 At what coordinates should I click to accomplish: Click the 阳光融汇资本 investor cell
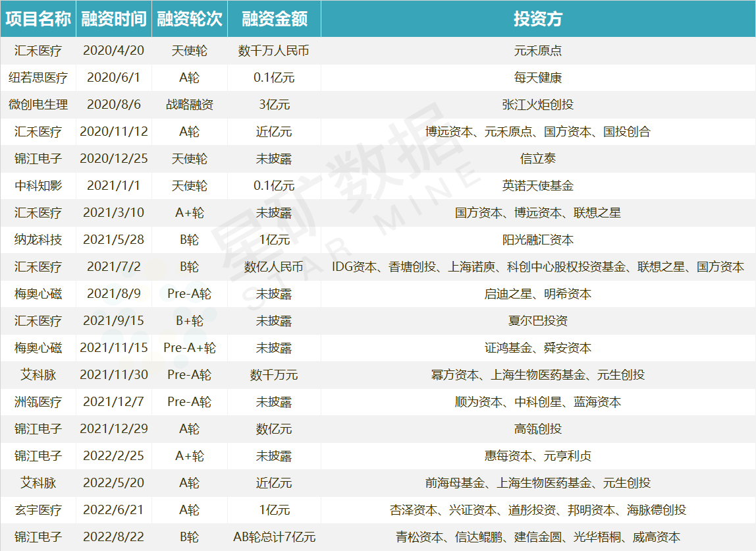point(537,239)
